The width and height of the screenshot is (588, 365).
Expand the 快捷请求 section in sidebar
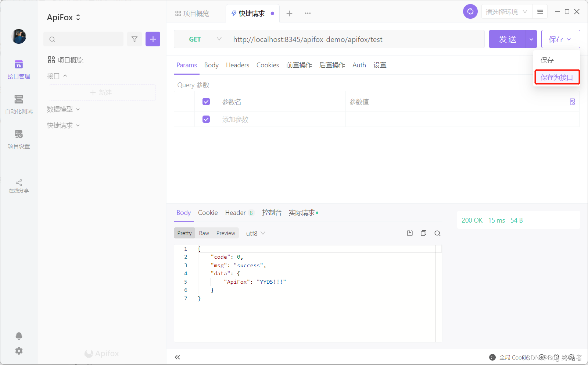(63, 125)
